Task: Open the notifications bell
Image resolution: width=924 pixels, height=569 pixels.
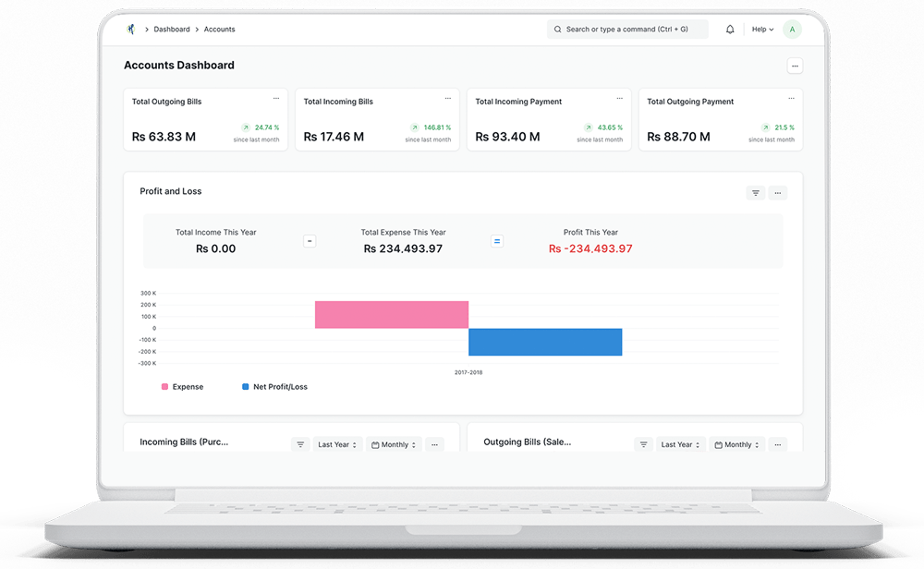Action: 729,29
